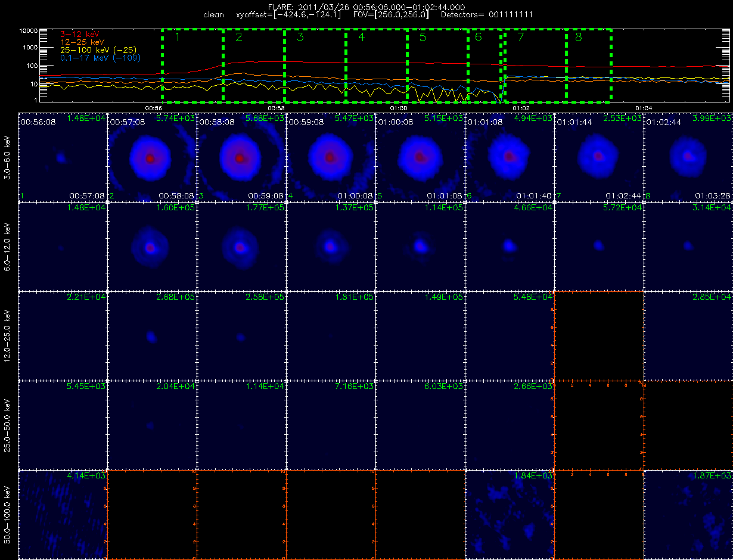Pick the 3–6 keV image labeled 5.68E+03
The height and width of the screenshot is (560, 733).
tap(241, 157)
